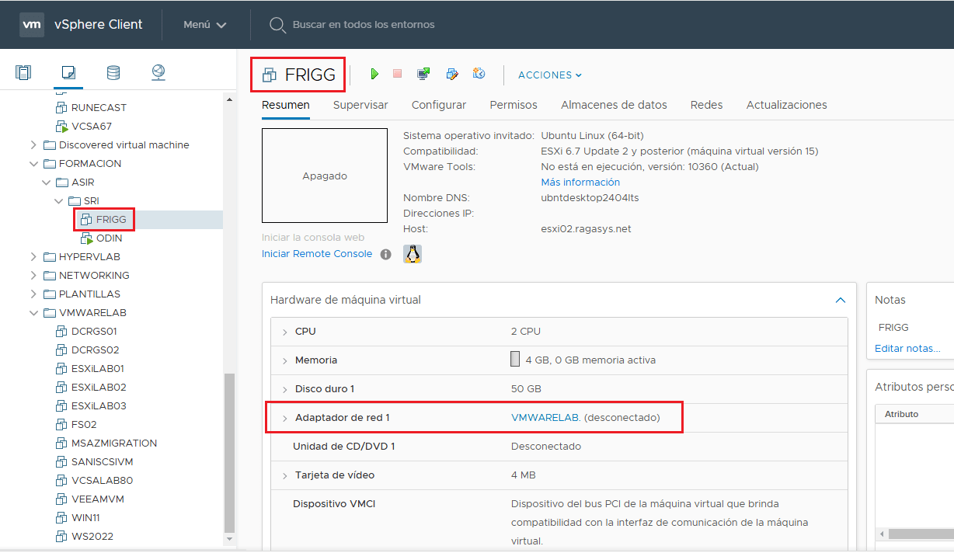Viewport: 954px width, 560px height.
Task: Click the memory usage bar icon
Action: tap(515, 360)
